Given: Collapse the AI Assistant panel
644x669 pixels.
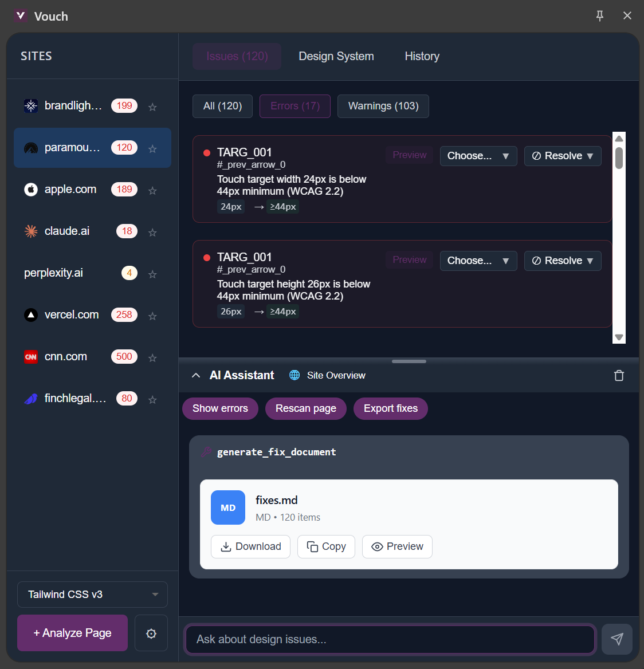Looking at the screenshot, I should coord(197,375).
